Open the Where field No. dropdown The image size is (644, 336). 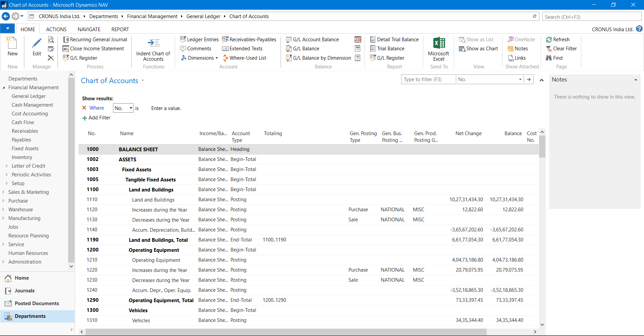coord(131,108)
